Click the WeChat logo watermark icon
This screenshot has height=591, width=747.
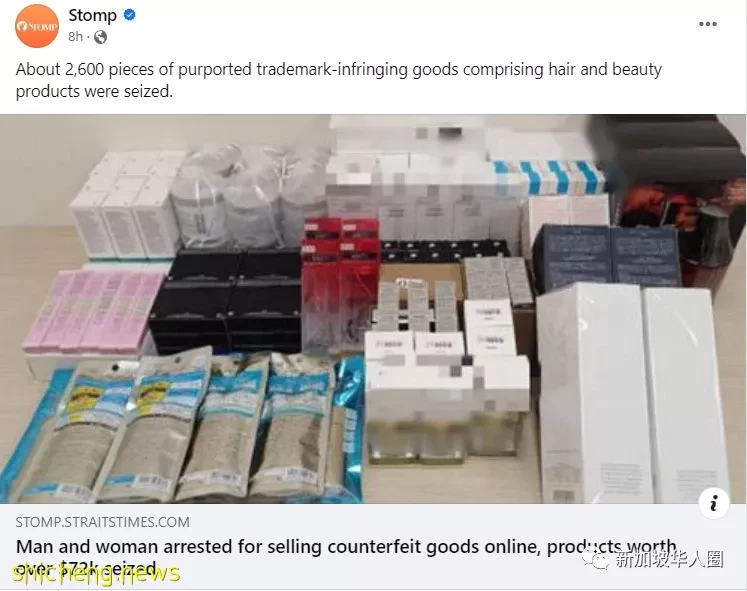pos(595,559)
